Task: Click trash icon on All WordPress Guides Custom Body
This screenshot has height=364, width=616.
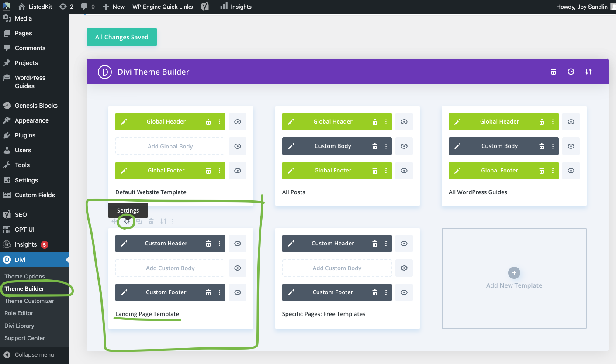Action: click(542, 146)
